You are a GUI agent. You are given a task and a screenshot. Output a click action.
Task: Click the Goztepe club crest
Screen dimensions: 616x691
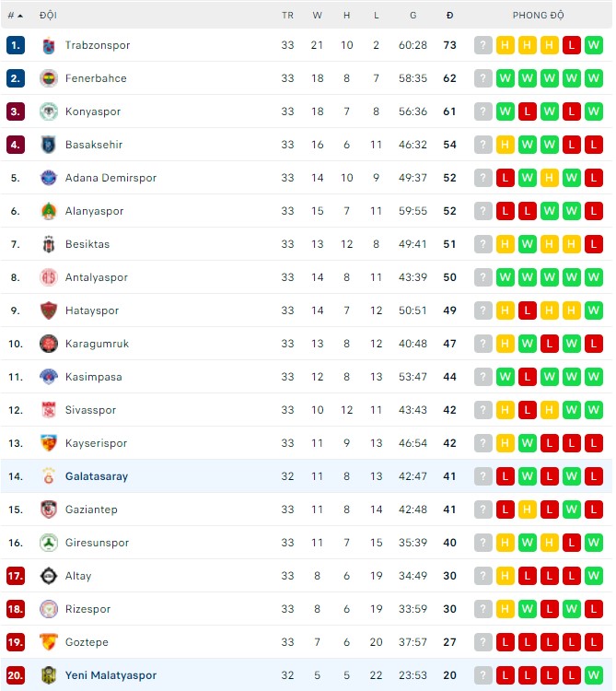49,642
